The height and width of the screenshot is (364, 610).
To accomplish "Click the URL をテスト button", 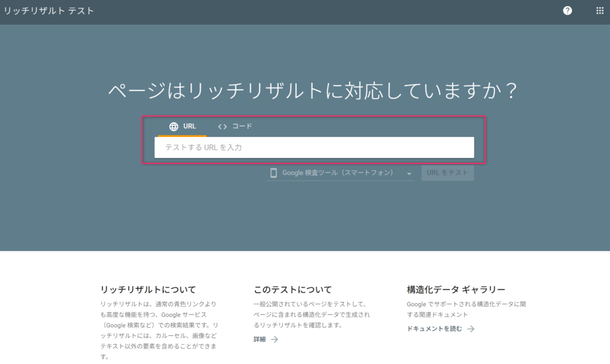I will (x=447, y=173).
